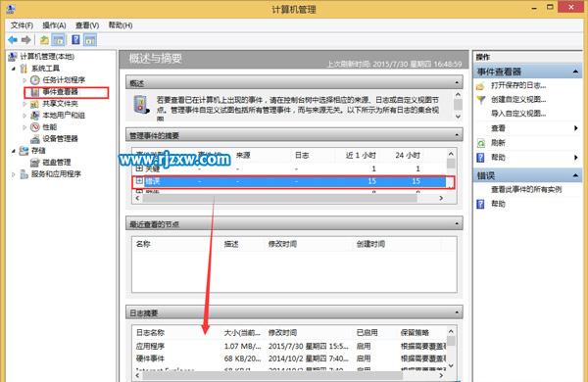Click the 日志 column header
588x382 pixels.
(302, 155)
